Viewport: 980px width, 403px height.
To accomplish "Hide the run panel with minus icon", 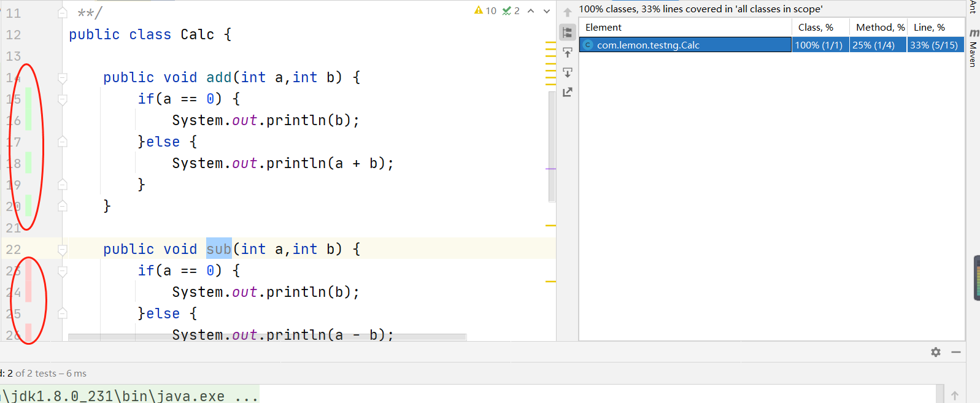I will (955, 352).
